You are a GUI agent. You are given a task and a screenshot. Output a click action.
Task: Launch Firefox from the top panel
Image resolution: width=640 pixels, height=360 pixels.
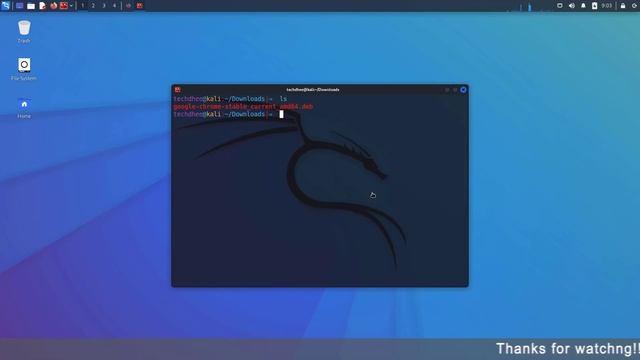point(53,6)
